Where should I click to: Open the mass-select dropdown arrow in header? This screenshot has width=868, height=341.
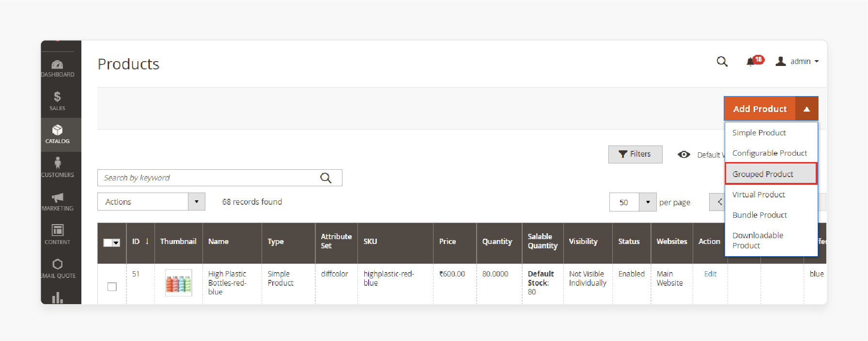[x=116, y=243]
